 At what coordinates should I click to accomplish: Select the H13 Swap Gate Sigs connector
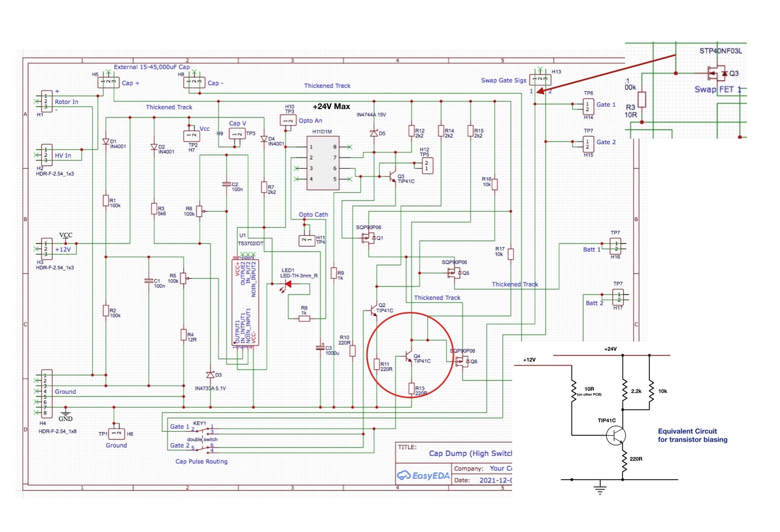[x=540, y=79]
